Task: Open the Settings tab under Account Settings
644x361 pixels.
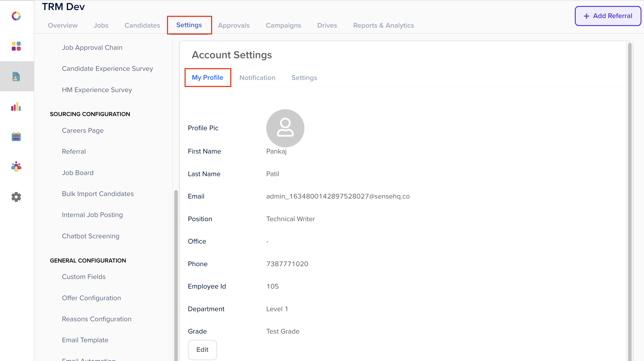Action: click(x=304, y=78)
